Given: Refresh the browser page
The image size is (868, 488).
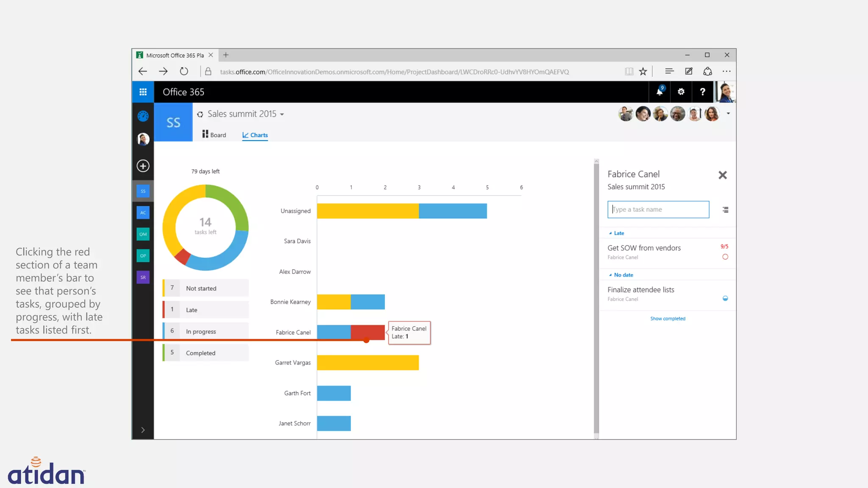Looking at the screenshot, I should (184, 72).
